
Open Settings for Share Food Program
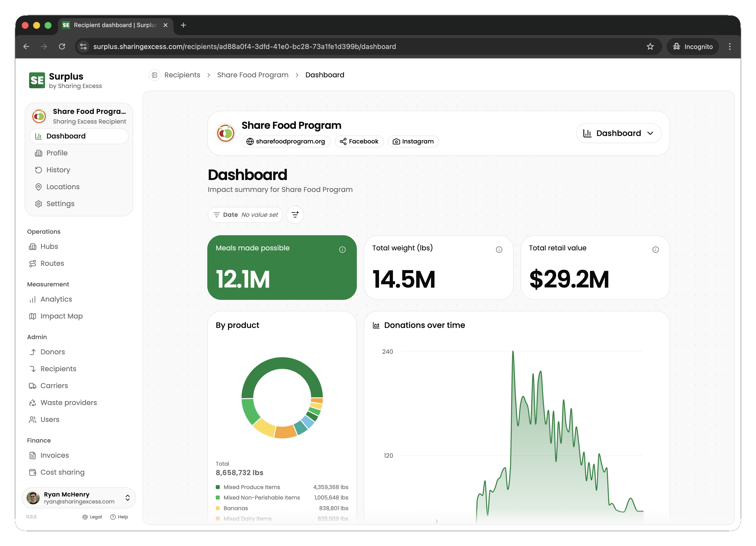(79, 204)
